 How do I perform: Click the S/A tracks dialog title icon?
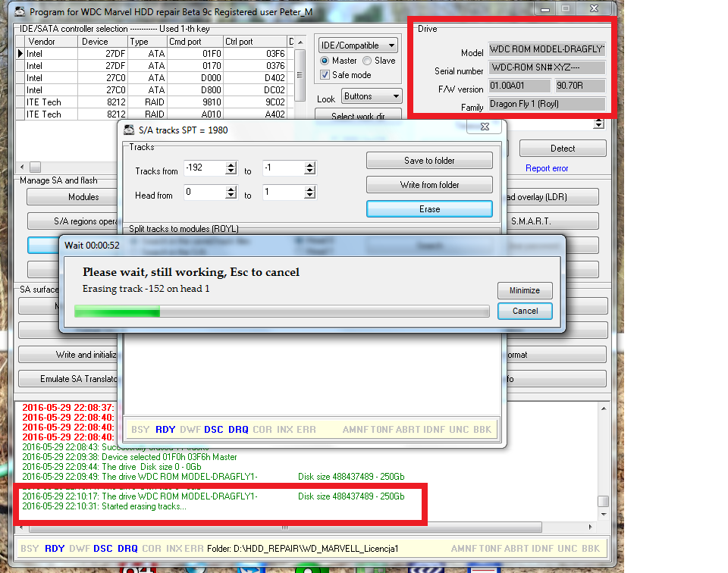tap(129, 130)
